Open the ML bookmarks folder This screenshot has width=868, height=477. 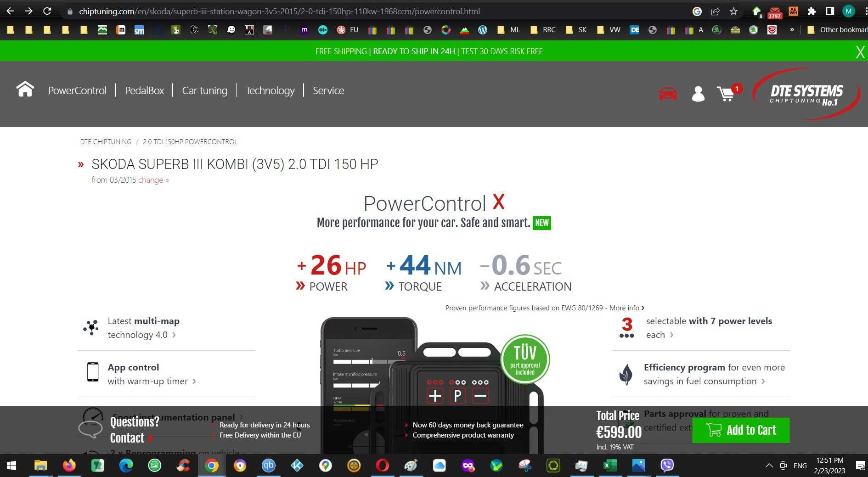509,30
